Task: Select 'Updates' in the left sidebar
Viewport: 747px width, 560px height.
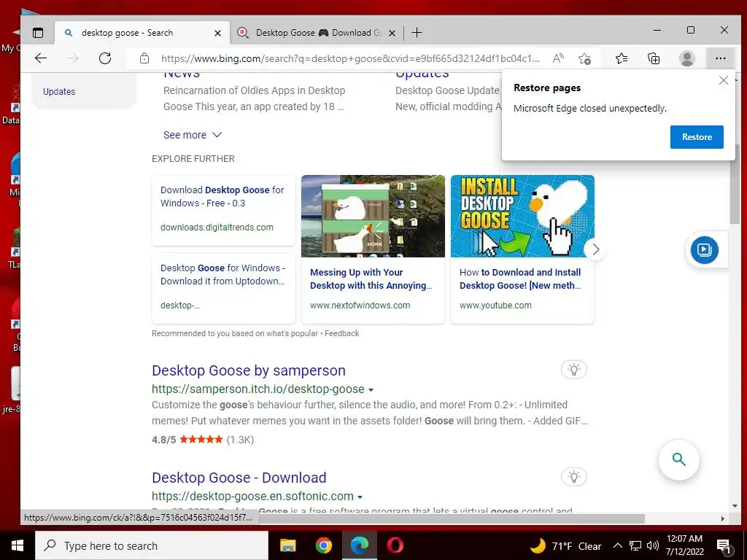Action: click(59, 91)
